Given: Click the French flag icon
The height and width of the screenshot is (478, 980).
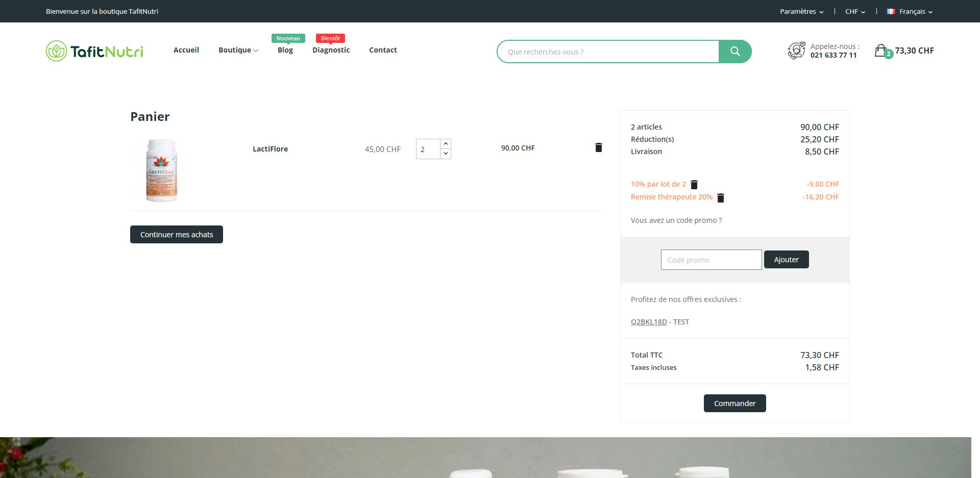Looking at the screenshot, I should pos(891,11).
